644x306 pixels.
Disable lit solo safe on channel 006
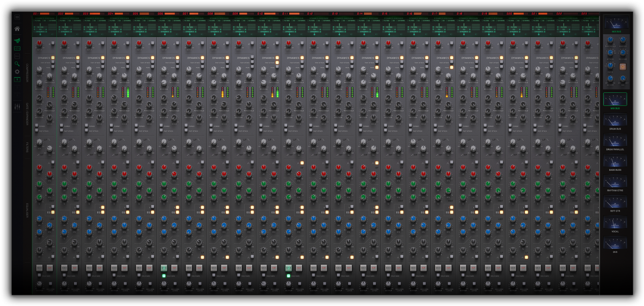coord(164,275)
